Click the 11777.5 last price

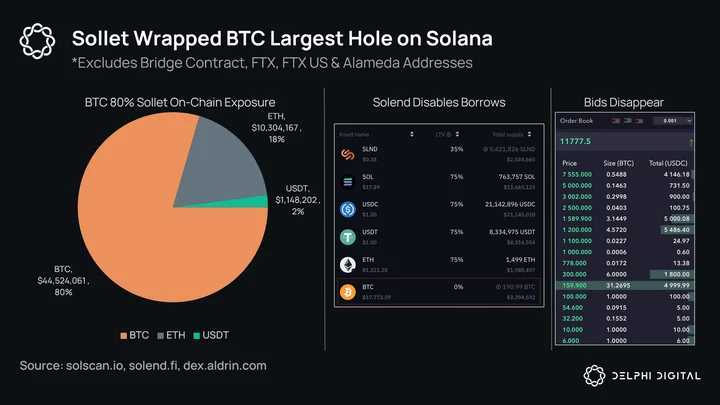[x=575, y=141]
